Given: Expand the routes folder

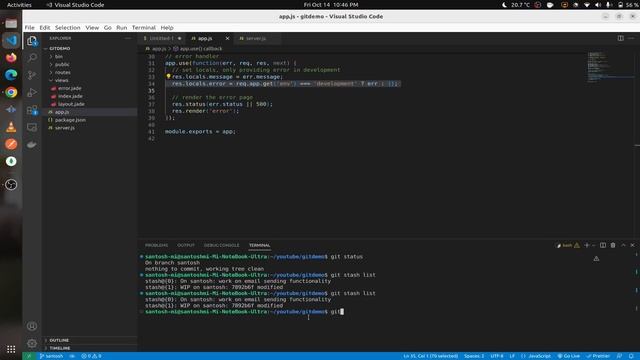Looking at the screenshot, I should [x=62, y=72].
